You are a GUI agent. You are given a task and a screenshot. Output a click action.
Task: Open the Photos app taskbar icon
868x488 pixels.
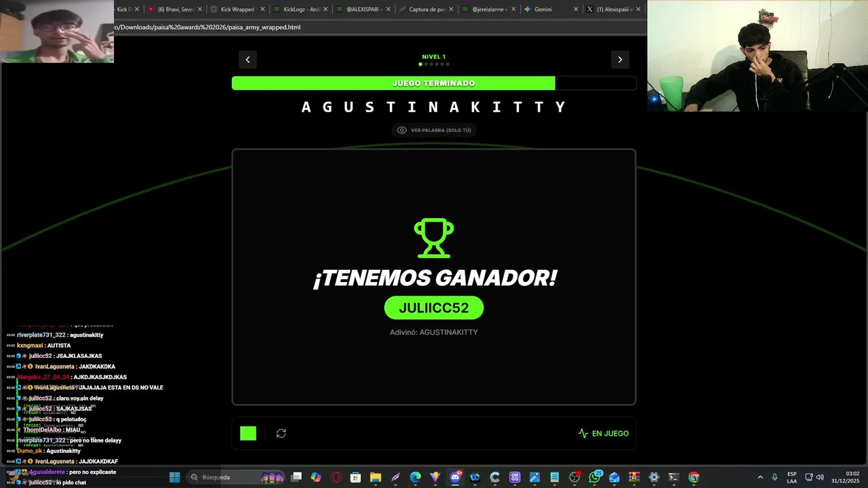coord(534,477)
